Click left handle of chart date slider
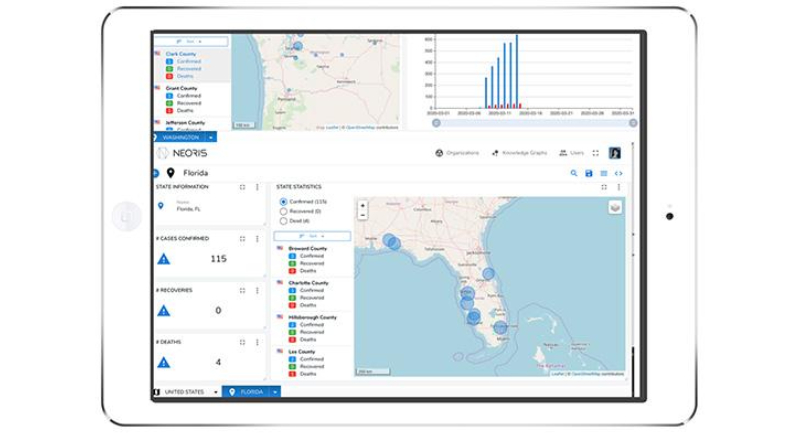Viewport: 800px width, 445px height. coord(436,123)
